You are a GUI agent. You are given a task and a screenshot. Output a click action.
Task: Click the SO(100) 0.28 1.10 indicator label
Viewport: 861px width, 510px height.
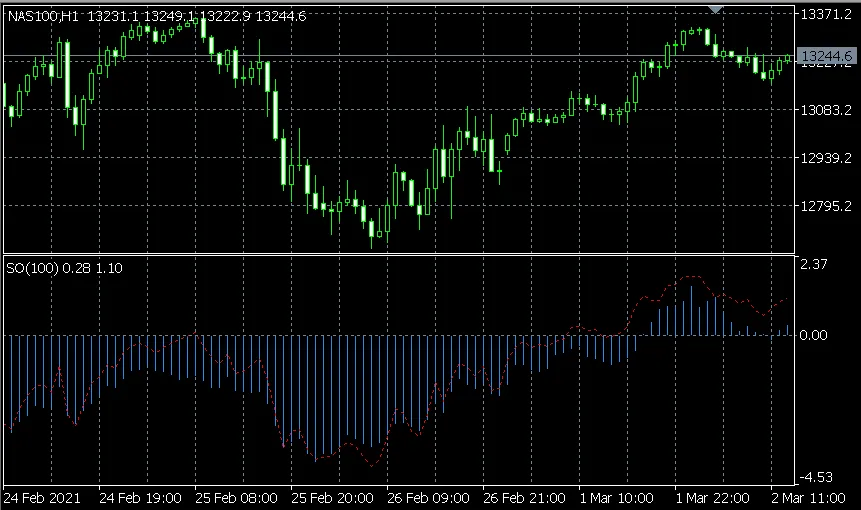pyautogui.click(x=64, y=268)
